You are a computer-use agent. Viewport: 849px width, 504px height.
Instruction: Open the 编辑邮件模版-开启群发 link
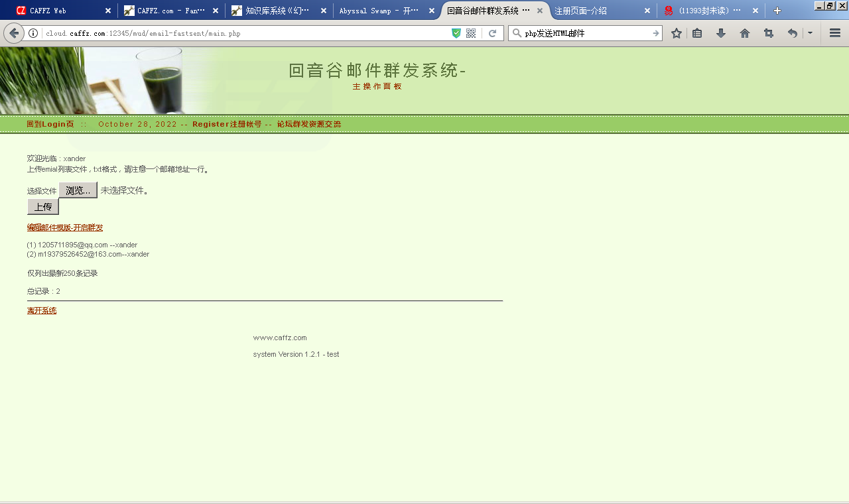64,227
